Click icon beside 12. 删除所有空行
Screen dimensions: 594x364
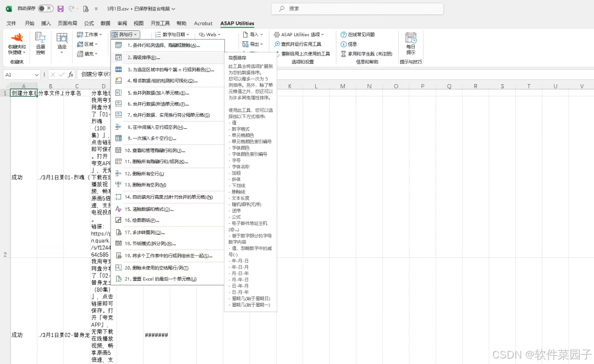coord(119,174)
